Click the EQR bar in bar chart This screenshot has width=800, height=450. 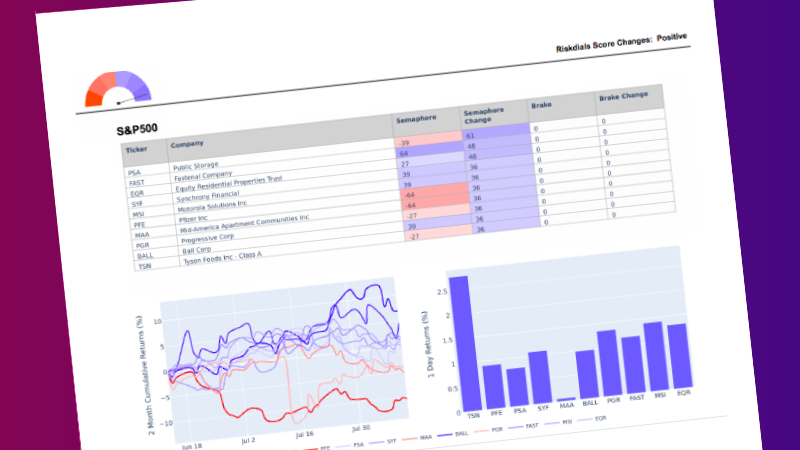click(680, 356)
